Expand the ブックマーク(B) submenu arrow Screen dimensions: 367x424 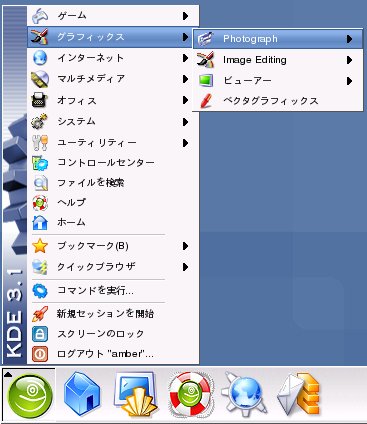(x=185, y=246)
